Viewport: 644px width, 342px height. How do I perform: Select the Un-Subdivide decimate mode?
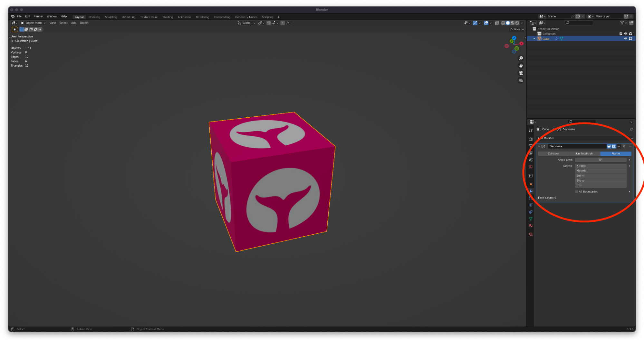[584, 154]
